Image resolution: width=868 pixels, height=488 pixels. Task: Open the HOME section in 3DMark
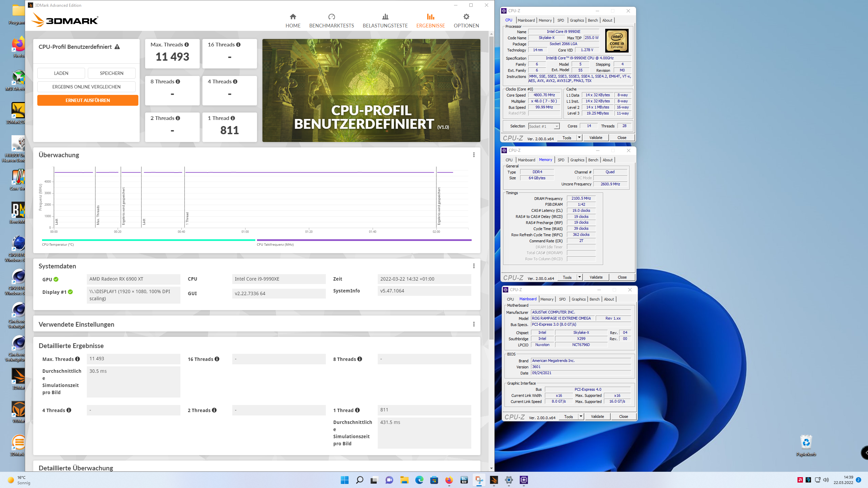coord(293,21)
